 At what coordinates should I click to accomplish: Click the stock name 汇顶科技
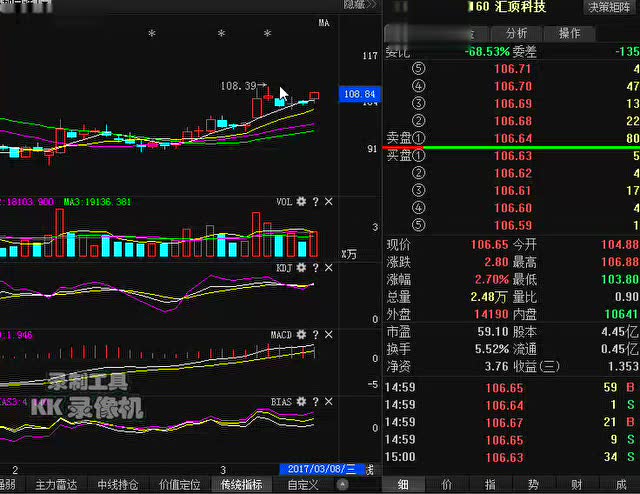pos(520,7)
